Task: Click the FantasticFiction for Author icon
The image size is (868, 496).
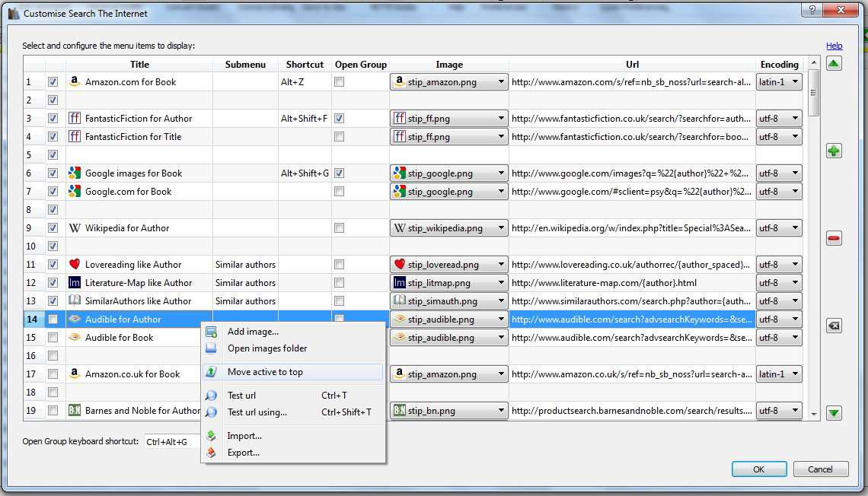Action: (74, 118)
